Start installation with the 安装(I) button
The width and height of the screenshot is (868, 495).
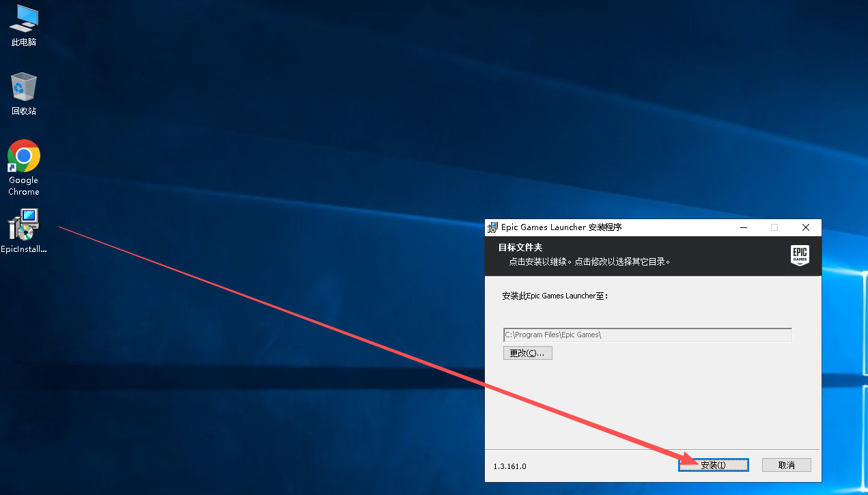(x=713, y=465)
